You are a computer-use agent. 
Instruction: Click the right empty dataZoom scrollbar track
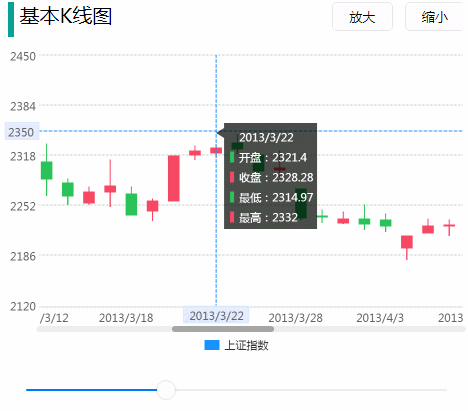point(369,329)
